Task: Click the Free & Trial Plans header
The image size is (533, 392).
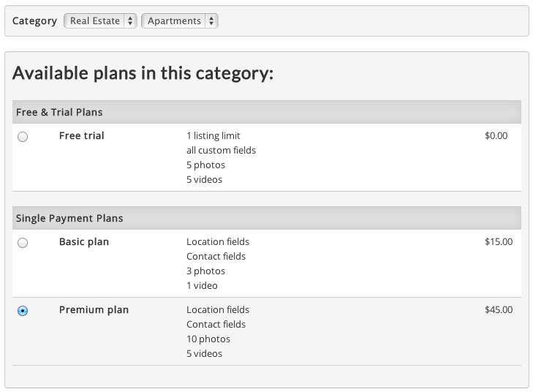Action: (59, 112)
